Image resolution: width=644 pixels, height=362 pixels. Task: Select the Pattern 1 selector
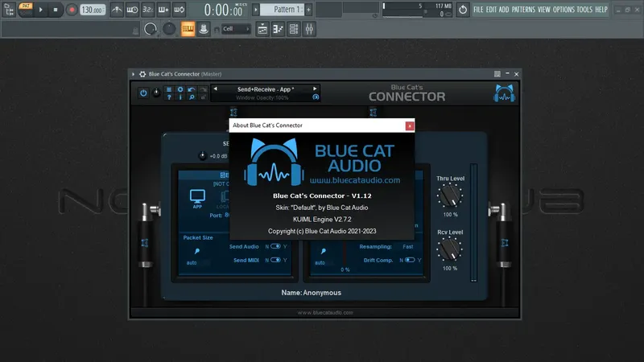click(283, 10)
